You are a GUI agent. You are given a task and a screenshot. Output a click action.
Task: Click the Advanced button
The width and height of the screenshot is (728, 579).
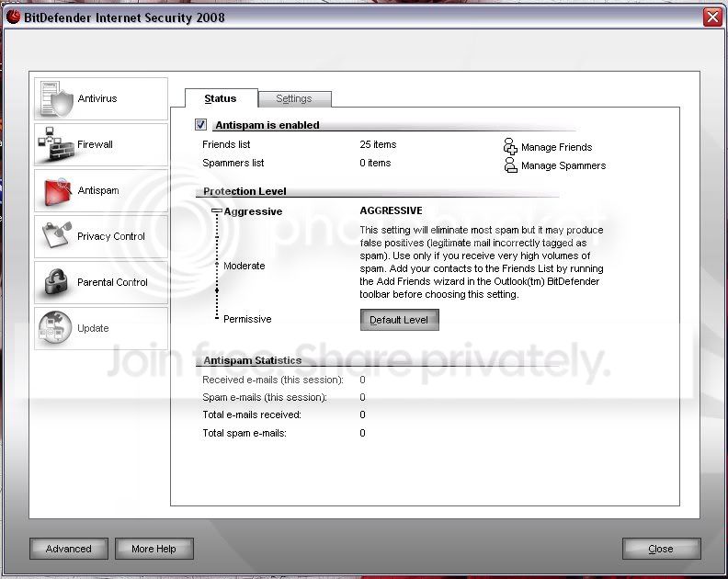(x=69, y=549)
